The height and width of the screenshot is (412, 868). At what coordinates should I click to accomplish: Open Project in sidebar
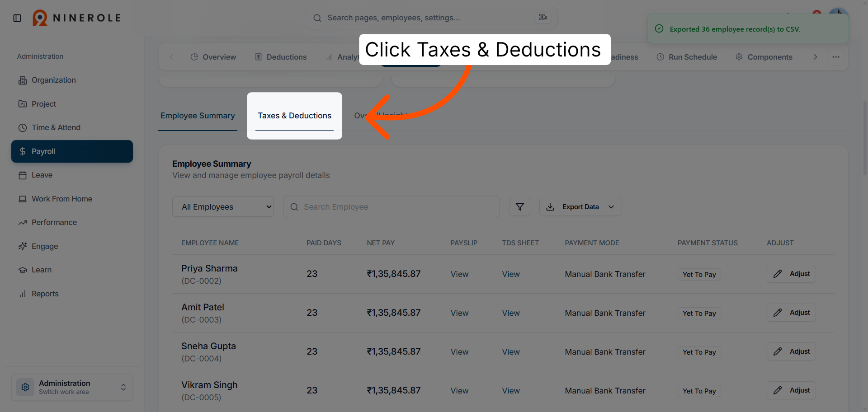coord(72,104)
